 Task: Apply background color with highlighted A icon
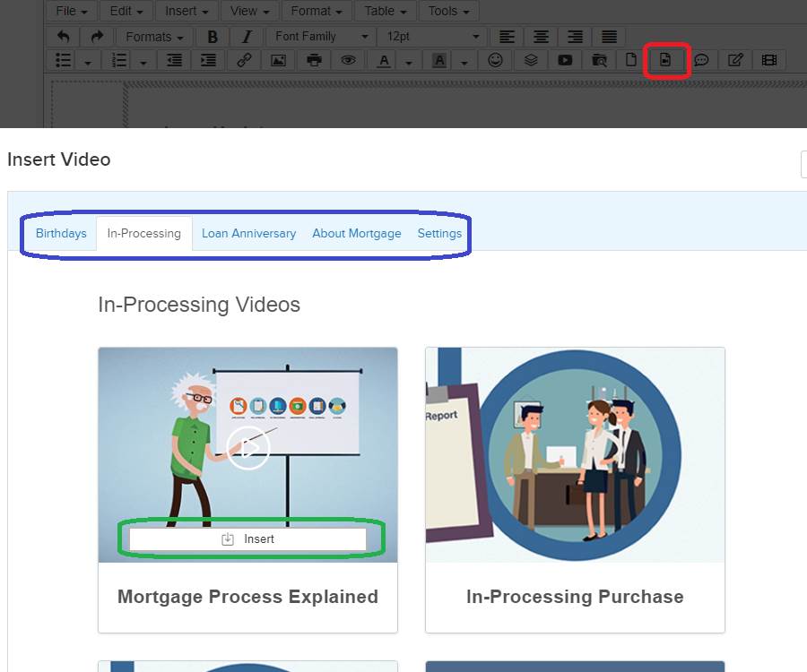[x=439, y=60]
